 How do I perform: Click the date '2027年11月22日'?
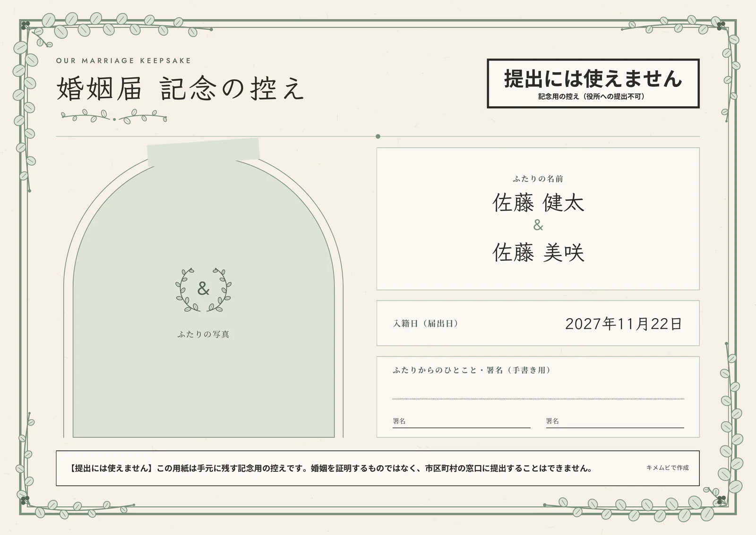624,323
